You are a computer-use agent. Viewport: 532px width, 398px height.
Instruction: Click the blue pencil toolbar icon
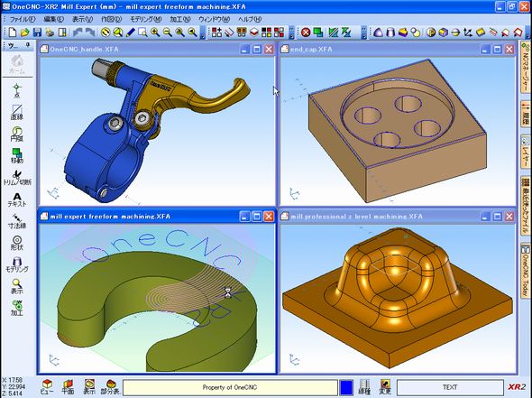tap(131, 32)
